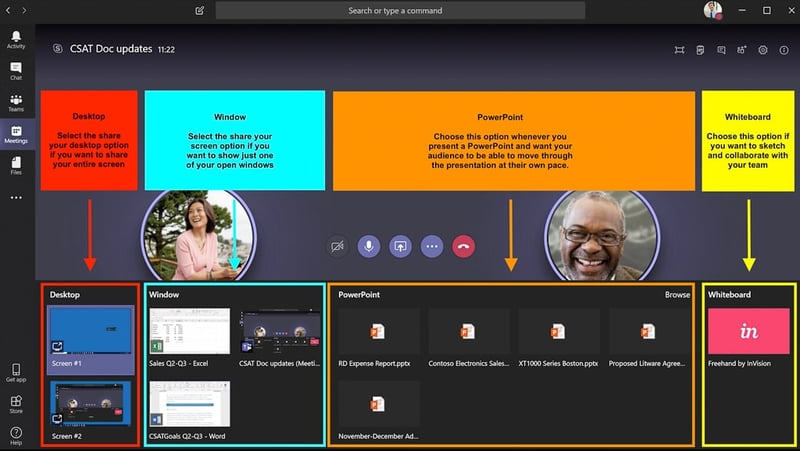Open meeting settings gear icon
The image size is (800, 451).
(x=763, y=49)
